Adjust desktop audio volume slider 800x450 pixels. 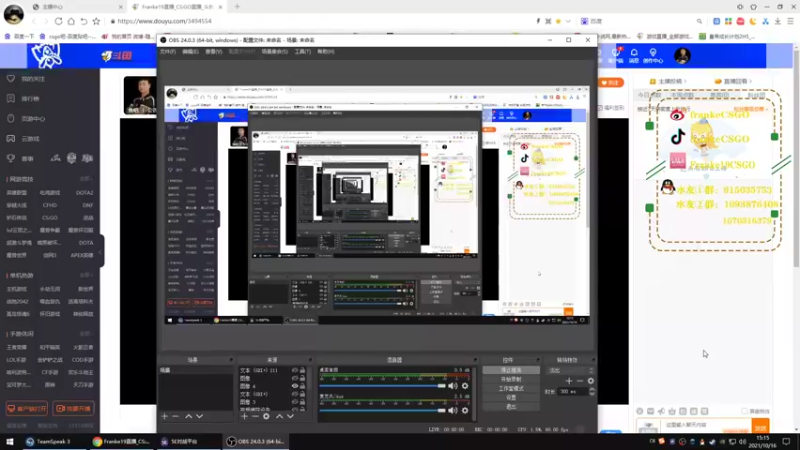[383, 386]
